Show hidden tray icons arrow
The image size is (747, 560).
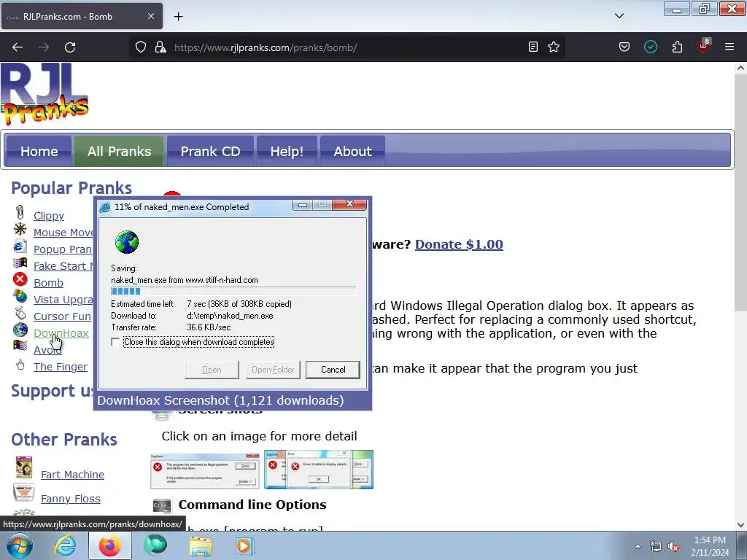pos(638,546)
